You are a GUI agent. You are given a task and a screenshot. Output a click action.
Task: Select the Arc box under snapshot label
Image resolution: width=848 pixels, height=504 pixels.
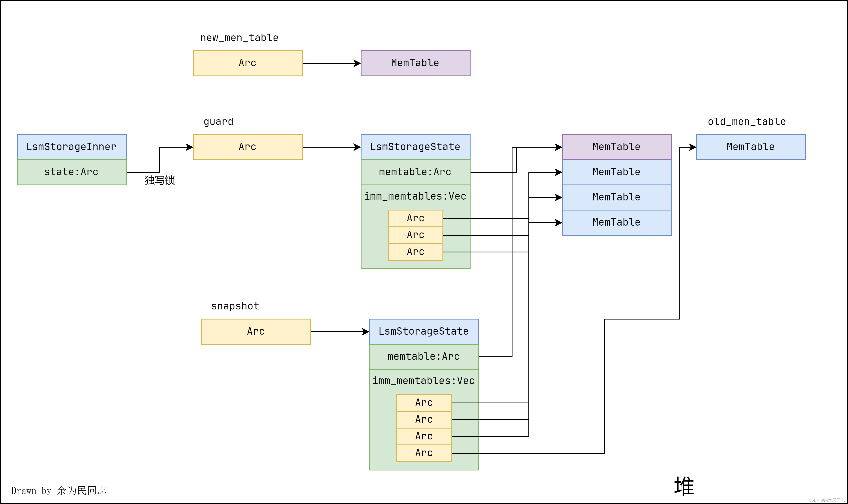[256, 331]
